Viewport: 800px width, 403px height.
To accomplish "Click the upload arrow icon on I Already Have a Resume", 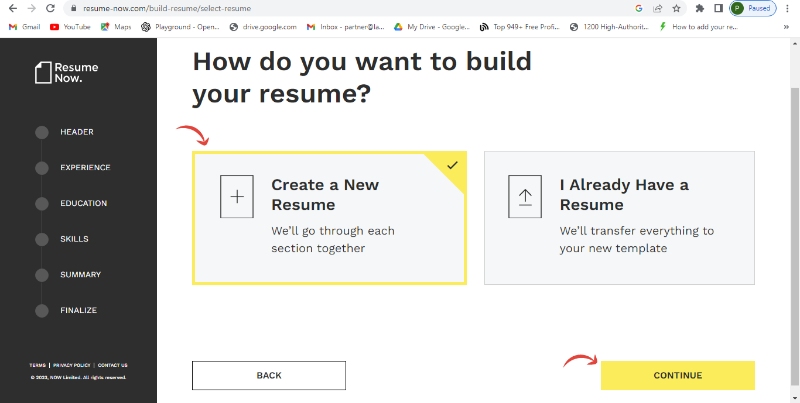I will [525, 196].
